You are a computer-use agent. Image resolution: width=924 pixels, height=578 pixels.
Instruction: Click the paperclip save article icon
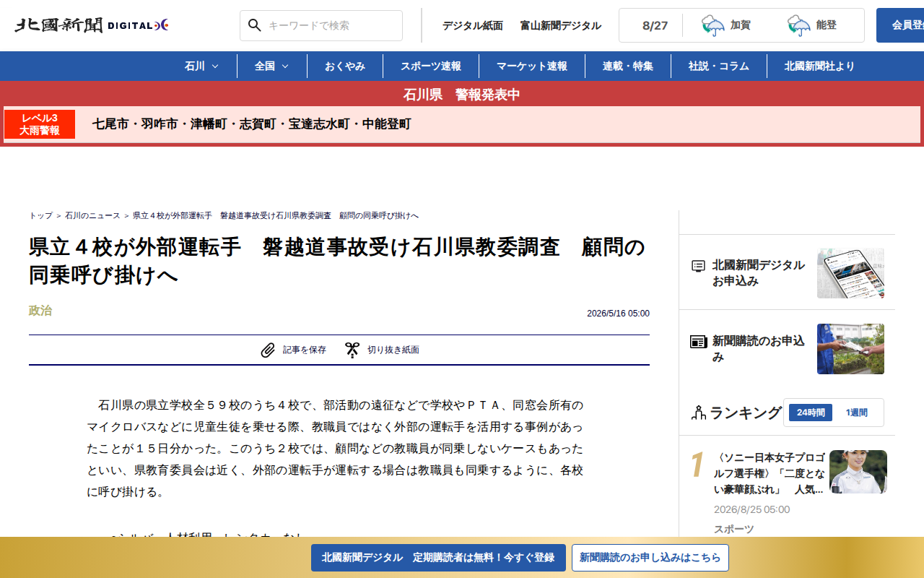pyautogui.click(x=268, y=350)
